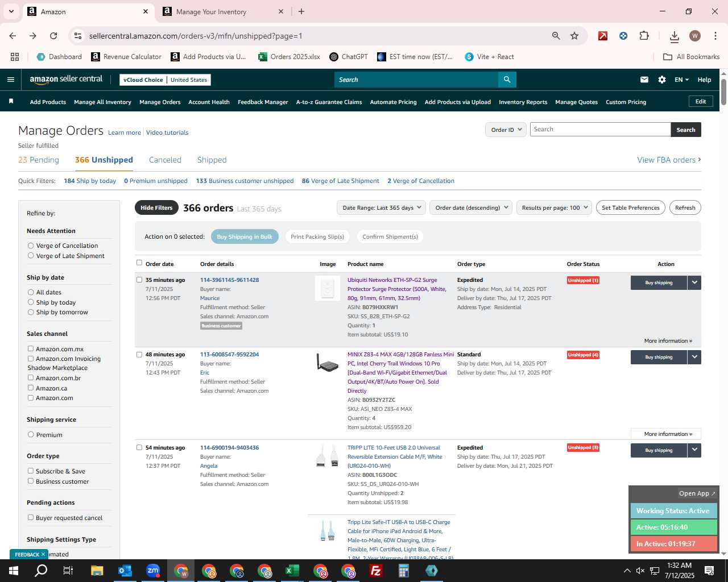Screen dimensions: 728x582
Task: Open a new browser tab with plus
Action: [301, 11]
